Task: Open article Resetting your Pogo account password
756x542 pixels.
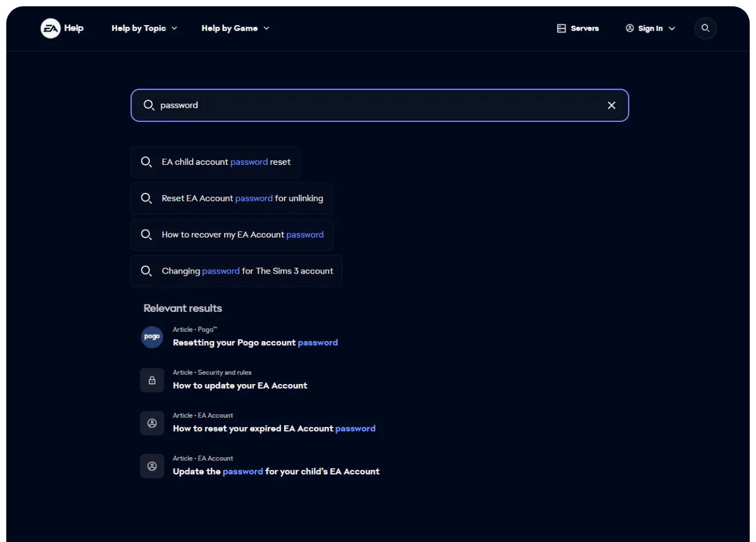Action: click(x=255, y=343)
